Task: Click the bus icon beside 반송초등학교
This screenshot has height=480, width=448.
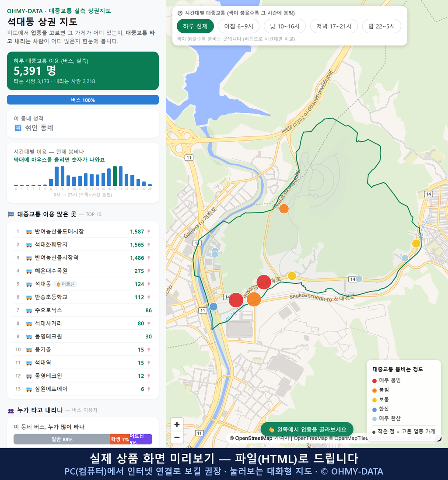Action: (29, 297)
